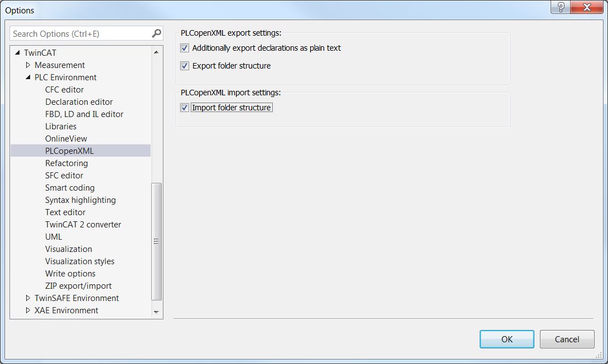Collapse the TwinCAT tree node
608x364 pixels.
click(x=17, y=52)
